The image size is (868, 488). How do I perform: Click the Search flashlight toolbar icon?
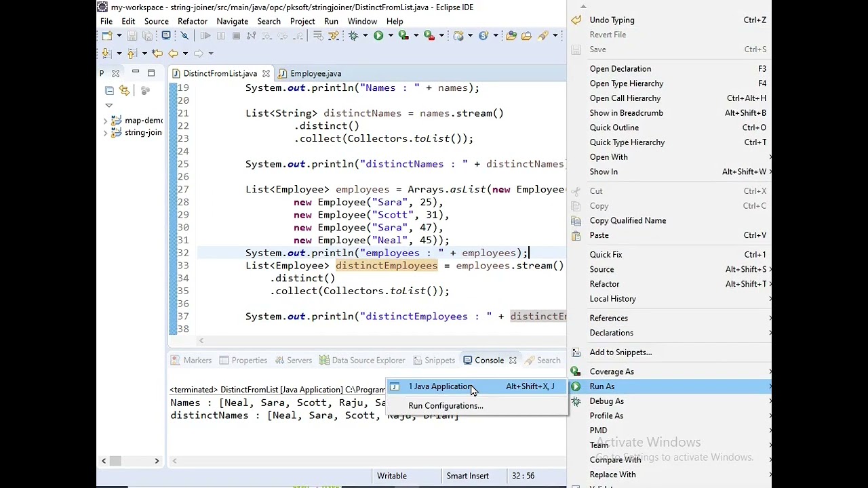click(x=542, y=35)
